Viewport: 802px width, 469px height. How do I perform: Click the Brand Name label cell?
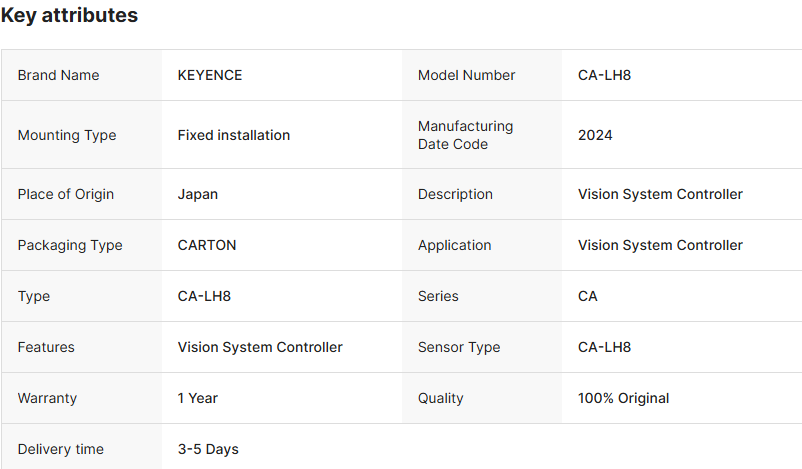tap(59, 75)
